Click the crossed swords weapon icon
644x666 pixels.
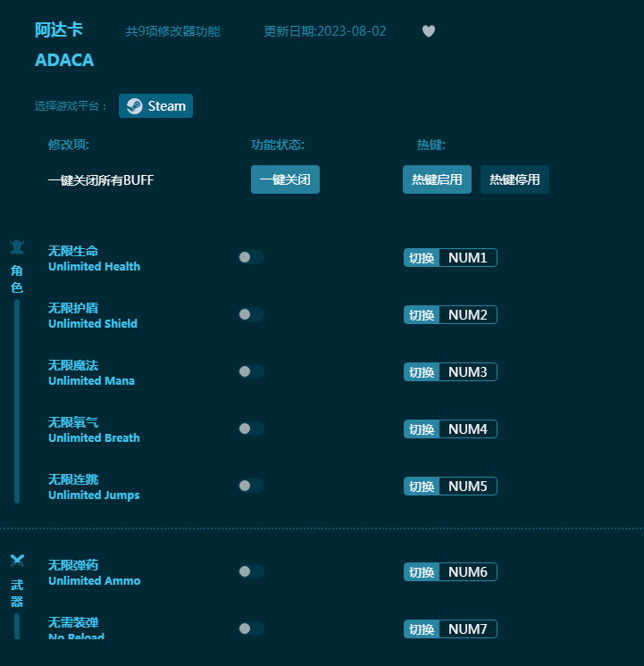17,561
